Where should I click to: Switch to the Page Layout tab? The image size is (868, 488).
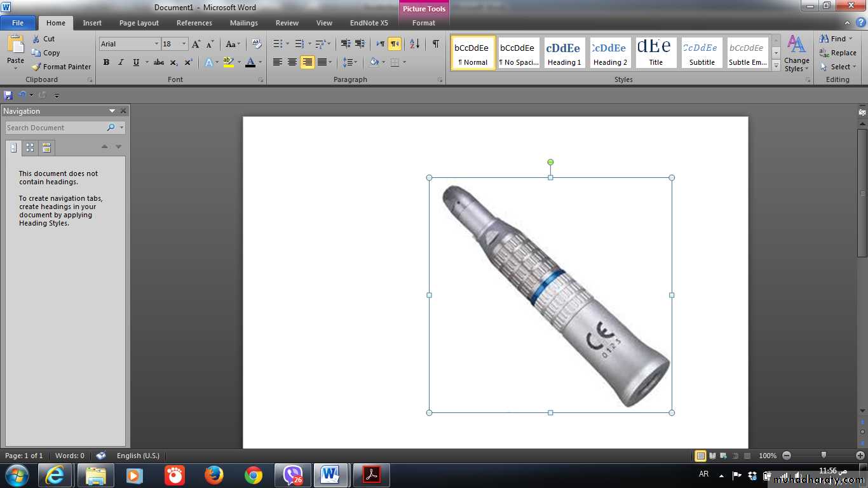[139, 23]
